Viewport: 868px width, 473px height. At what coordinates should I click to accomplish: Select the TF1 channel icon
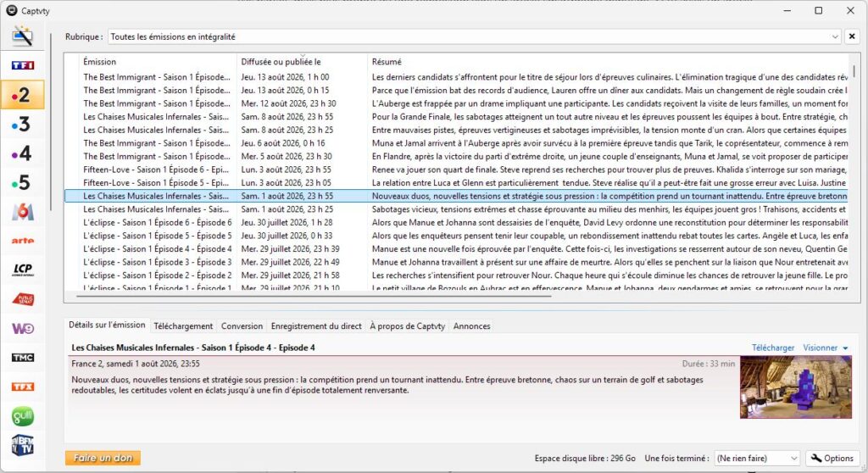23,65
